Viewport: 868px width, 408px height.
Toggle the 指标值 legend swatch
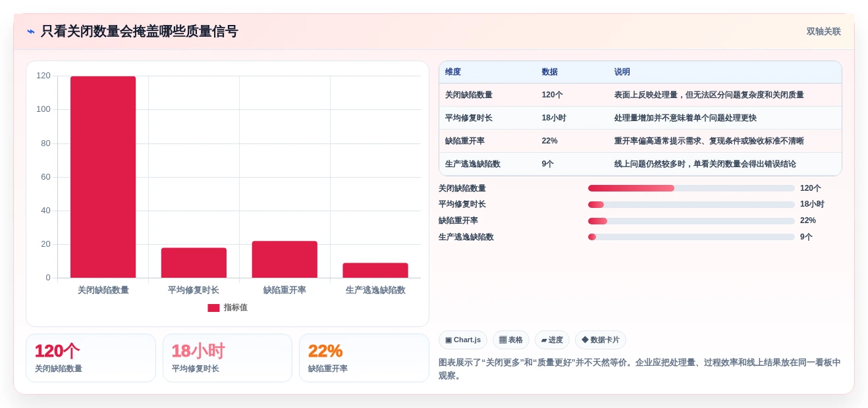click(x=213, y=308)
